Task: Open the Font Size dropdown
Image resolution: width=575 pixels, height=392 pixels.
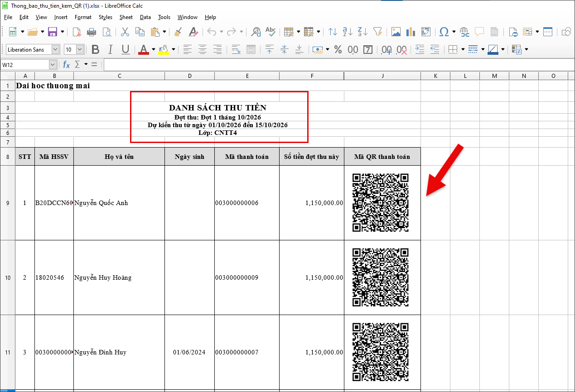Action: 80,49
